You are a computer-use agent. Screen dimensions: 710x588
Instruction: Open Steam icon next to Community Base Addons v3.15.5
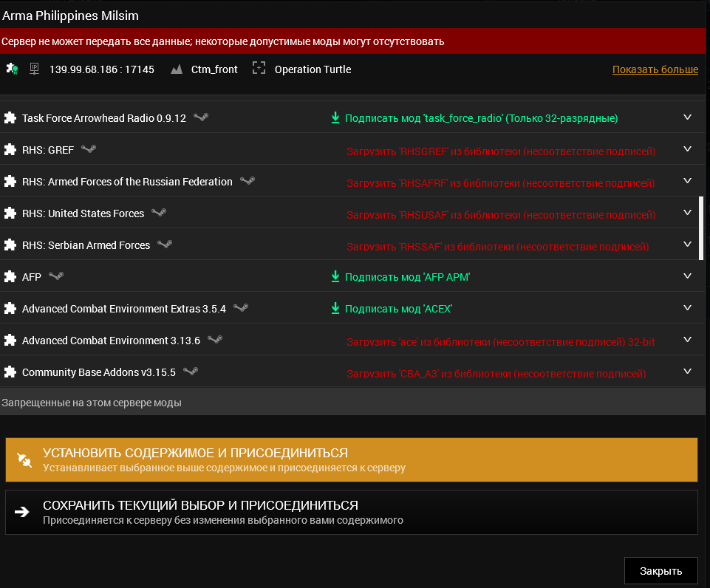[191, 371]
